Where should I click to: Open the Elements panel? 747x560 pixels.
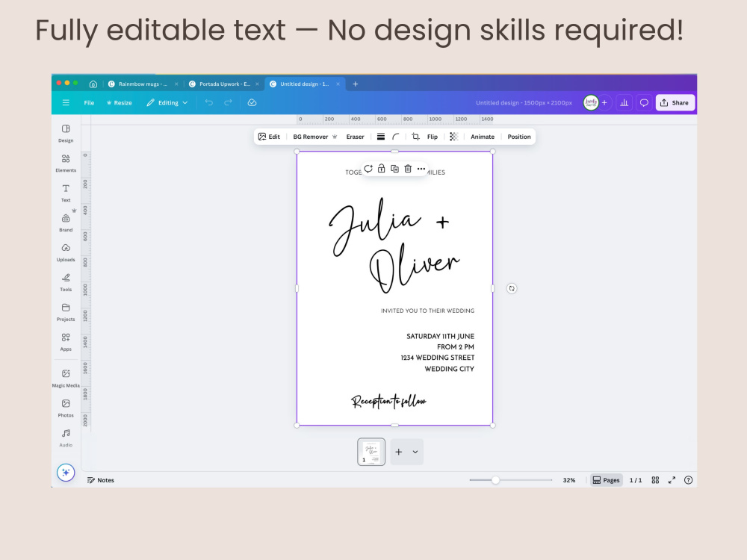tap(66, 164)
